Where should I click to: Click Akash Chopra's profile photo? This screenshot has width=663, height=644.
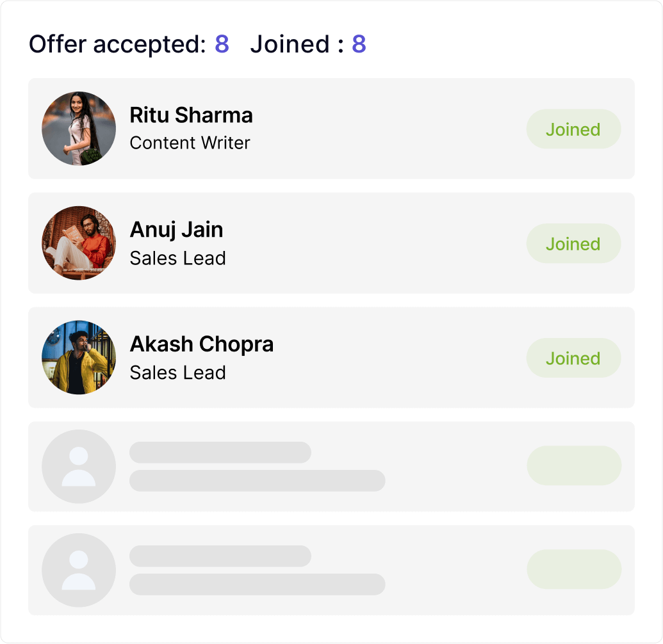point(79,358)
